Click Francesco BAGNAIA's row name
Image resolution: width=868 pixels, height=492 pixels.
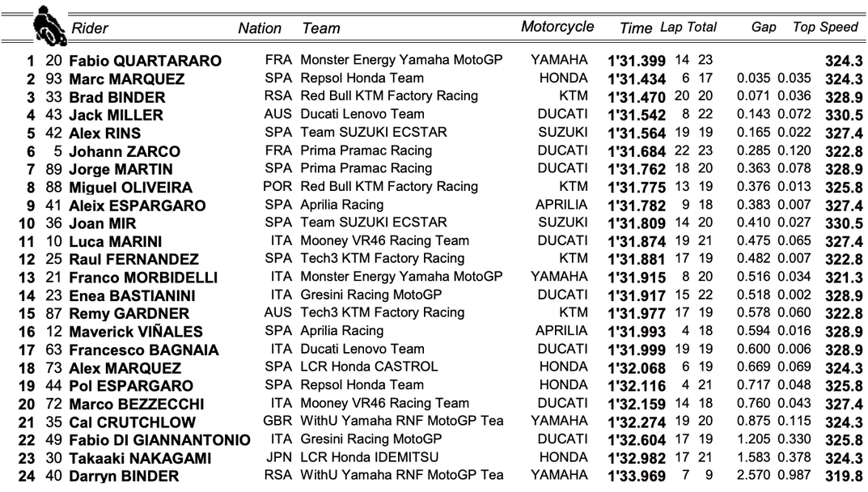143,350
